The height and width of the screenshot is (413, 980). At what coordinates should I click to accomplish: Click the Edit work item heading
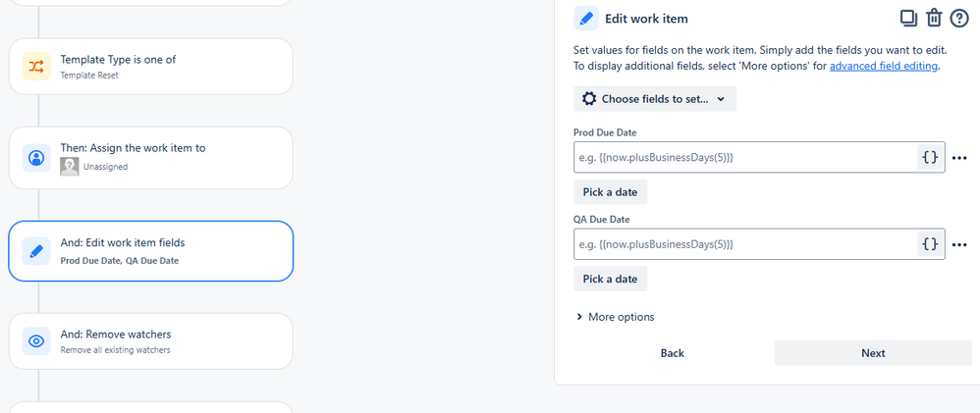pyautogui.click(x=646, y=19)
